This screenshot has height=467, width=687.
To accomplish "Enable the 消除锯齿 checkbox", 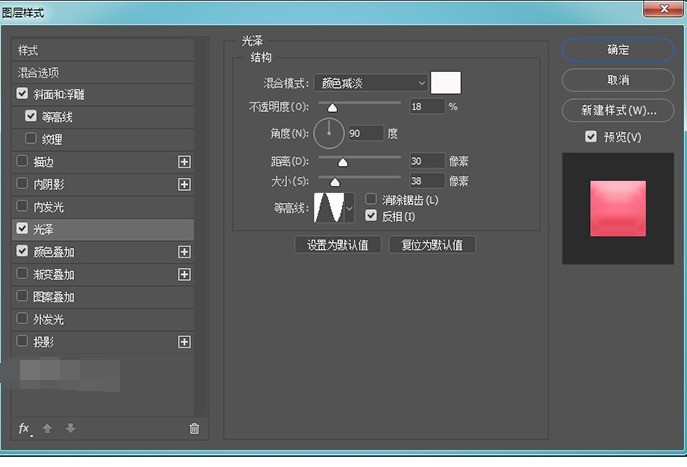I will tap(372, 200).
